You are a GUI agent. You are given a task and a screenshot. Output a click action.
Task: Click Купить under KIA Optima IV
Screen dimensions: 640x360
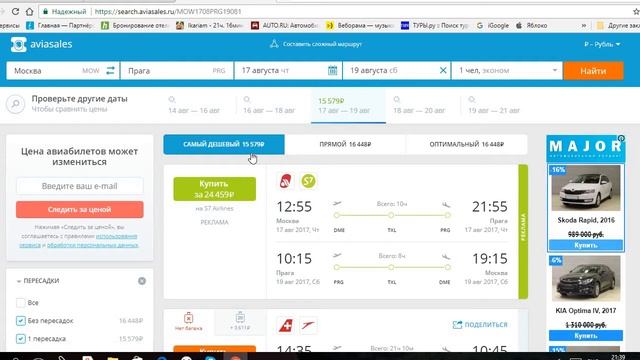click(x=586, y=336)
